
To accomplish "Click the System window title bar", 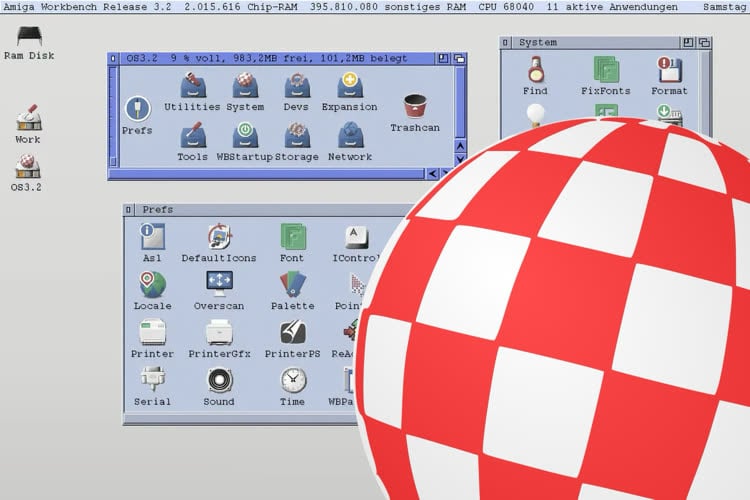I will point(595,43).
